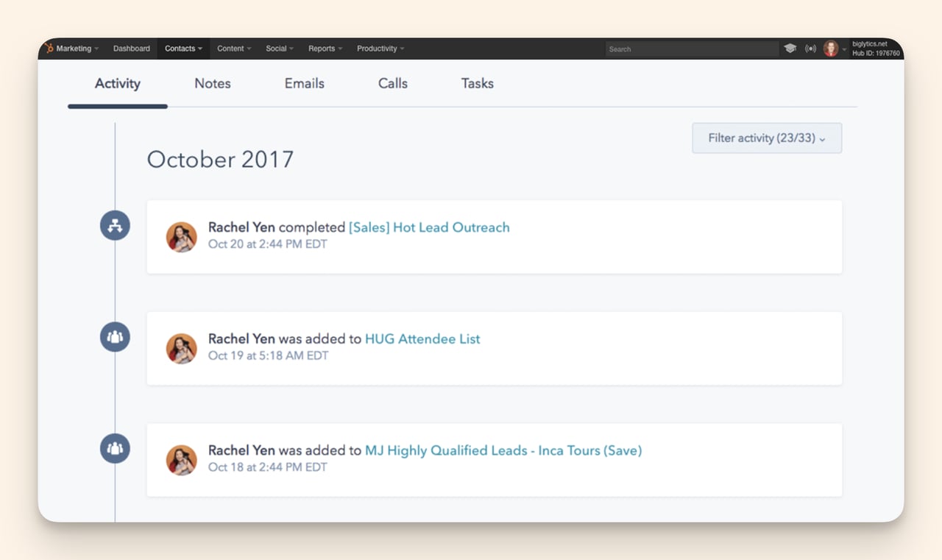The width and height of the screenshot is (942, 560).
Task: Click list icon beside MJ Highly Qualified Leads
Action: point(115,448)
